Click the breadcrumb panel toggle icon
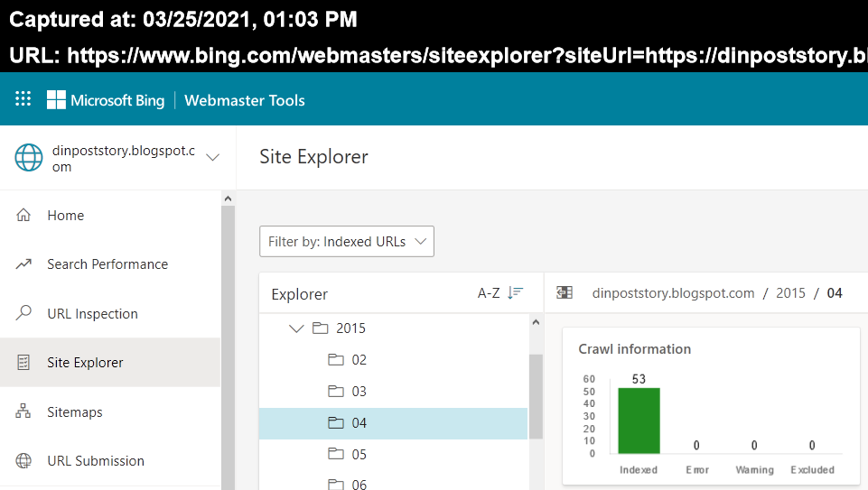Image resolution: width=868 pixels, height=490 pixels. (565, 292)
